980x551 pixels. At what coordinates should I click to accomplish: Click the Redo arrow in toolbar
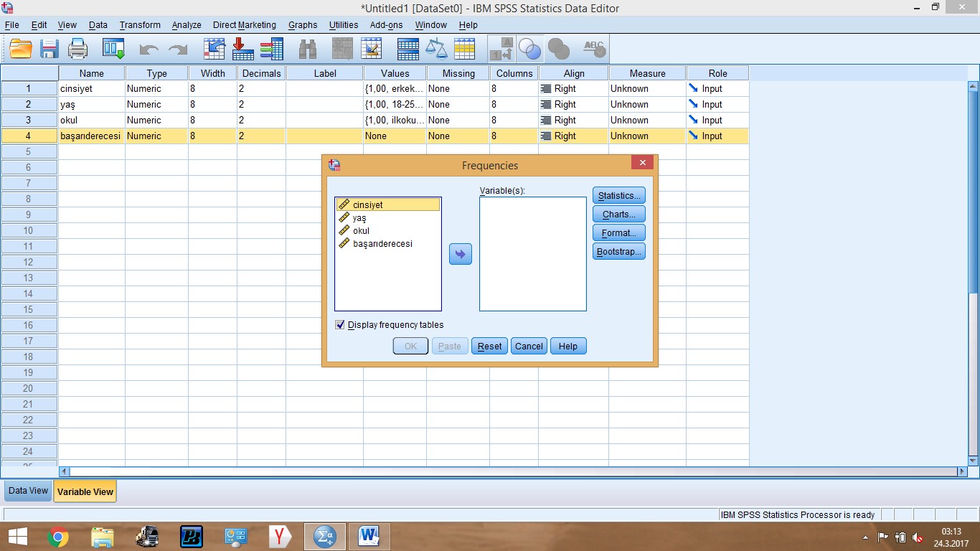pos(177,49)
